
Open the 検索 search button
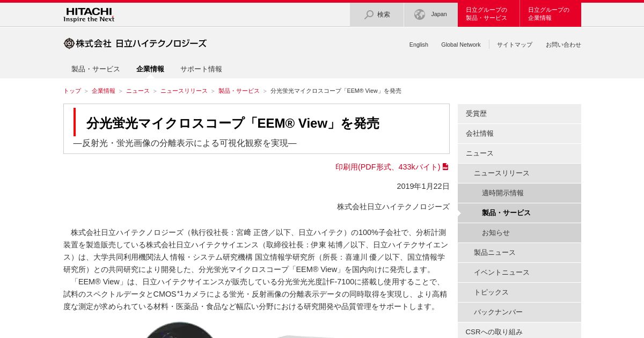pyautogui.click(x=377, y=14)
